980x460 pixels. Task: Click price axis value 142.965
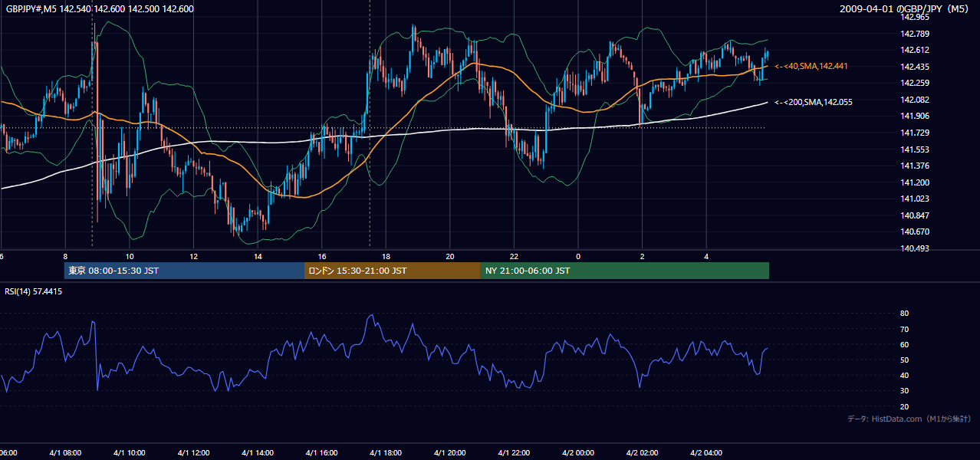coord(914,17)
